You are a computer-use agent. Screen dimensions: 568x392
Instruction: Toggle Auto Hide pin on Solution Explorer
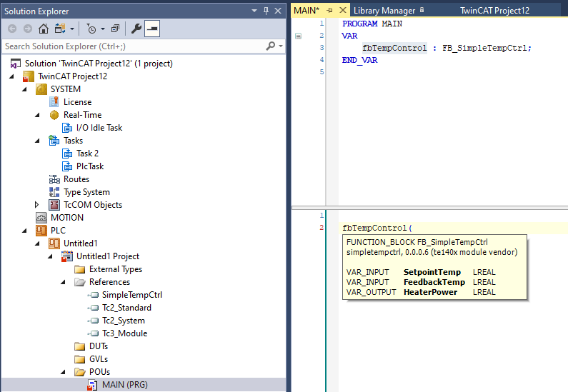(266, 11)
